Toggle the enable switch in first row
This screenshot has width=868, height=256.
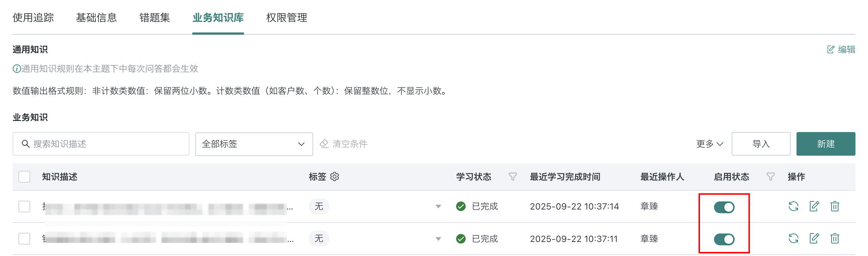point(724,207)
